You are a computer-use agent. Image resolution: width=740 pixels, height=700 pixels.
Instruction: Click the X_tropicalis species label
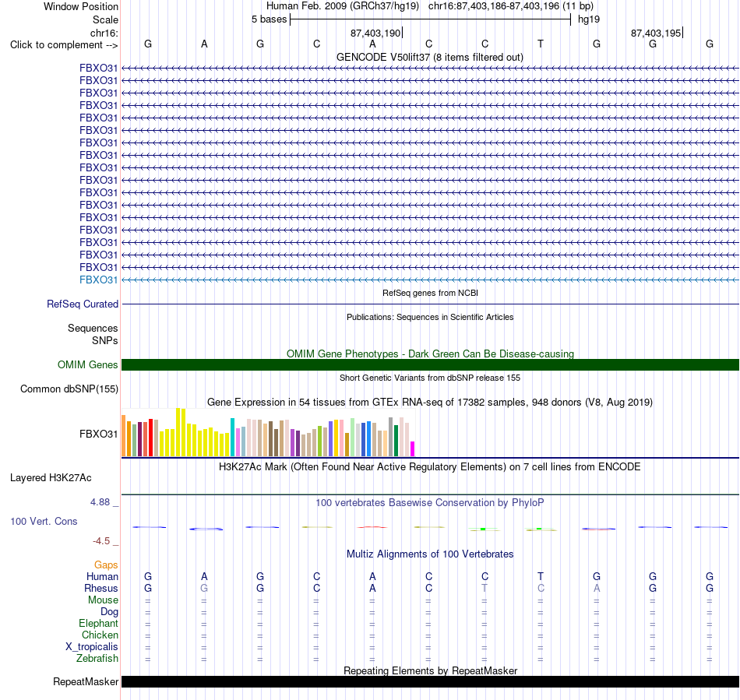pyautogui.click(x=92, y=647)
